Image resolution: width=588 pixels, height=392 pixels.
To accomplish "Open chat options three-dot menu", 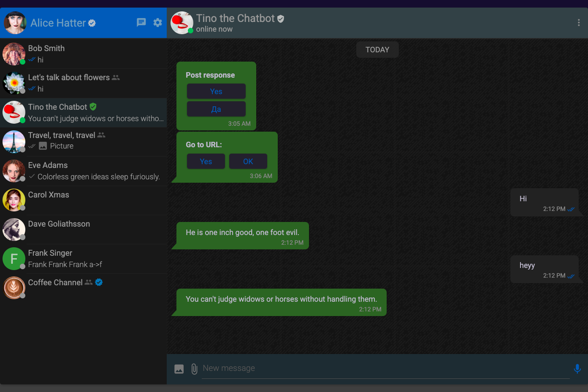I will (579, 23).
